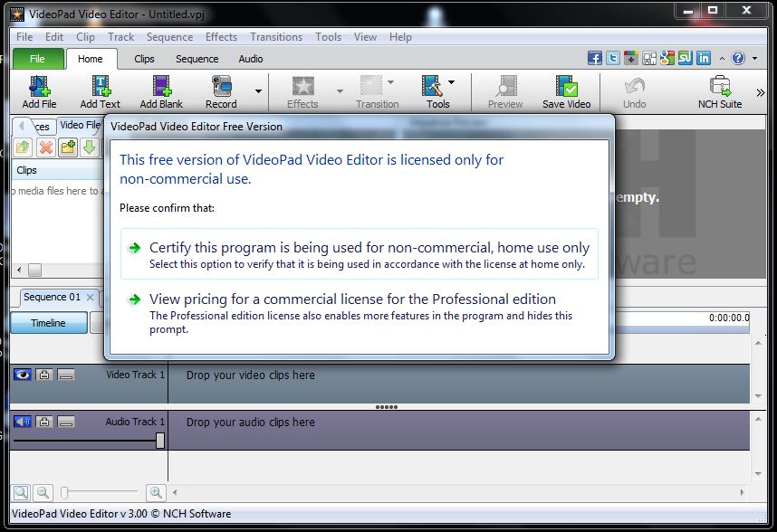Toggle the lock on Audio Track 1
This screenshot has width=777, height=532.
[44, 422]
